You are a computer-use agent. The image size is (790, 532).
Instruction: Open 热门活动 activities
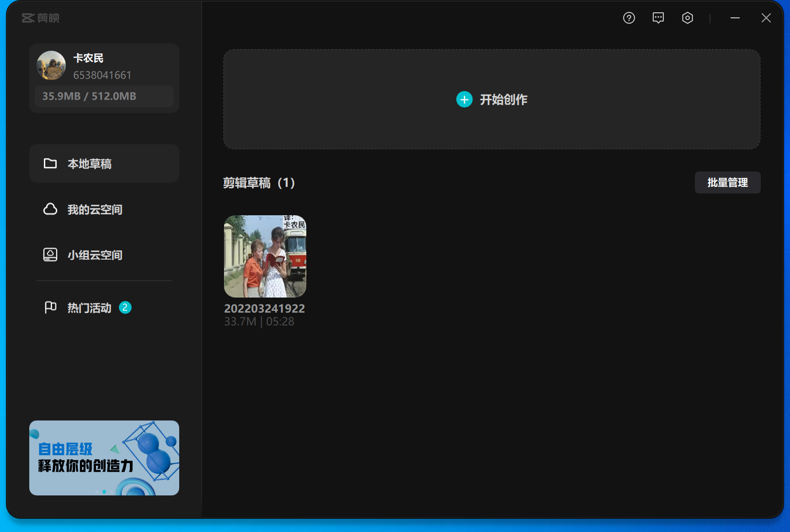[x=104, y=308]
